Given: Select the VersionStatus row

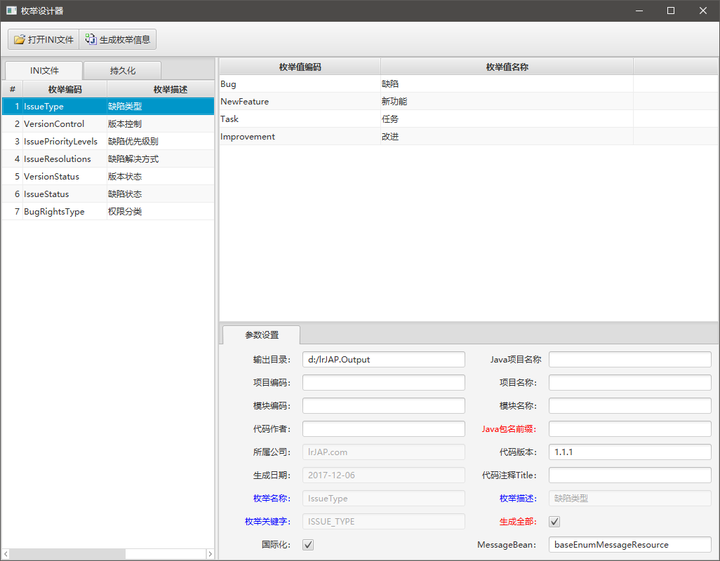Looking at the screenshot, I should pyautogui.click(x=108, y=176).
